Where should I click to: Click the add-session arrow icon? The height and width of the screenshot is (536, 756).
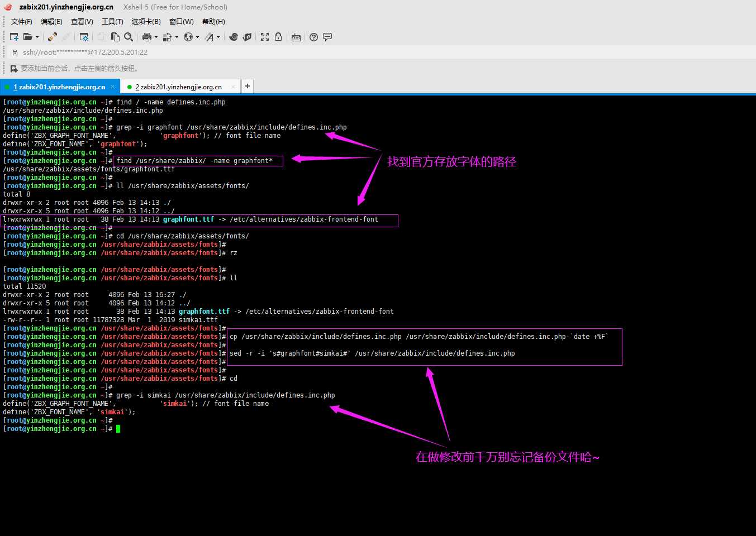point(14,69)
